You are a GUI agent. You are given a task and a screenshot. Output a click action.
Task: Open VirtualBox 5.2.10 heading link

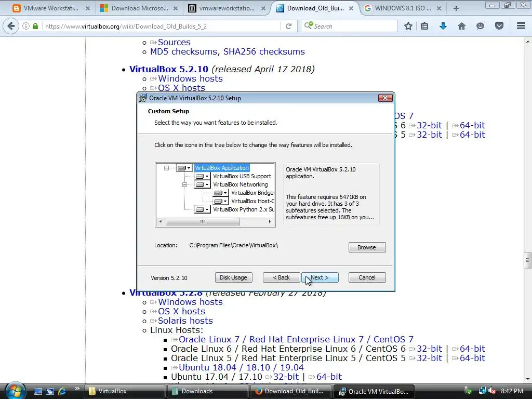169,69
